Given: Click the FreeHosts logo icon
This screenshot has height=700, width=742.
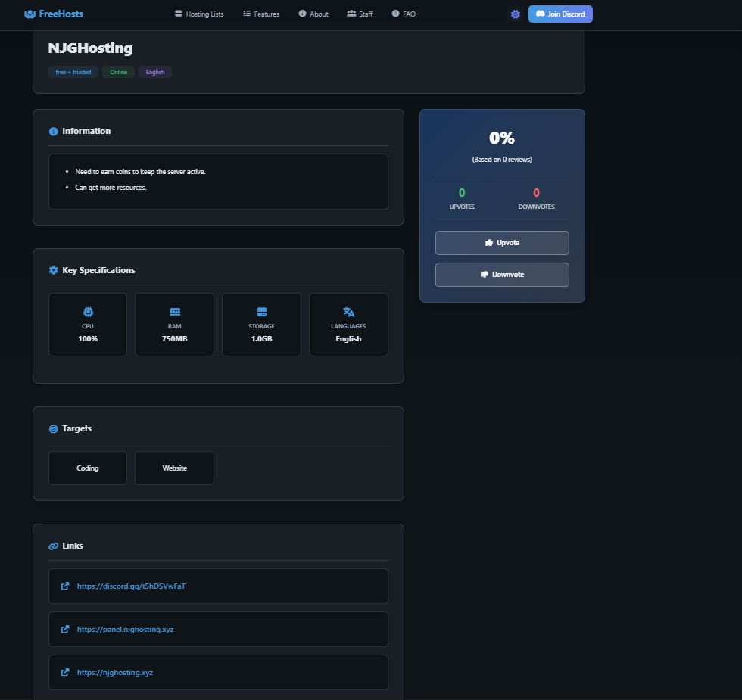Looking at the screenshot, I should coord(29,14).
